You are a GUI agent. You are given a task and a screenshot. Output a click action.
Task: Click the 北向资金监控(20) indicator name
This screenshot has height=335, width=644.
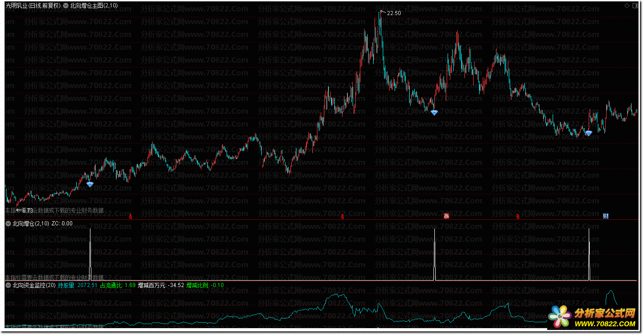pyautogui.click(x=34, y=285)
